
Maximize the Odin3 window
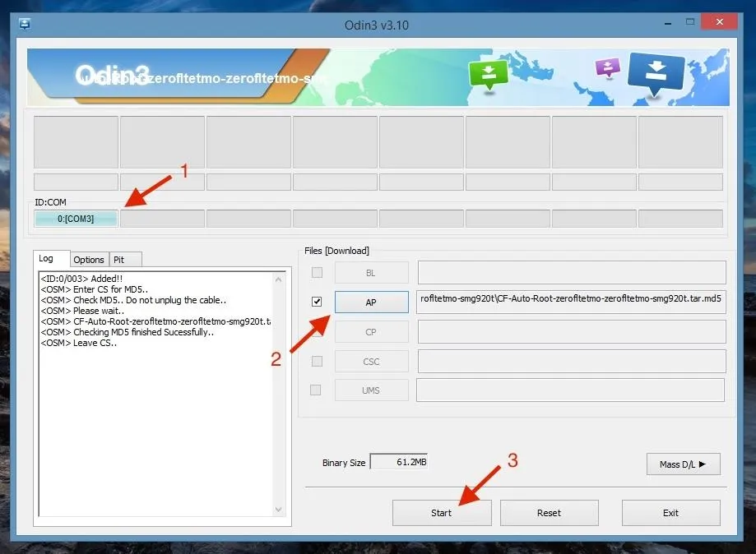point(690,21)
